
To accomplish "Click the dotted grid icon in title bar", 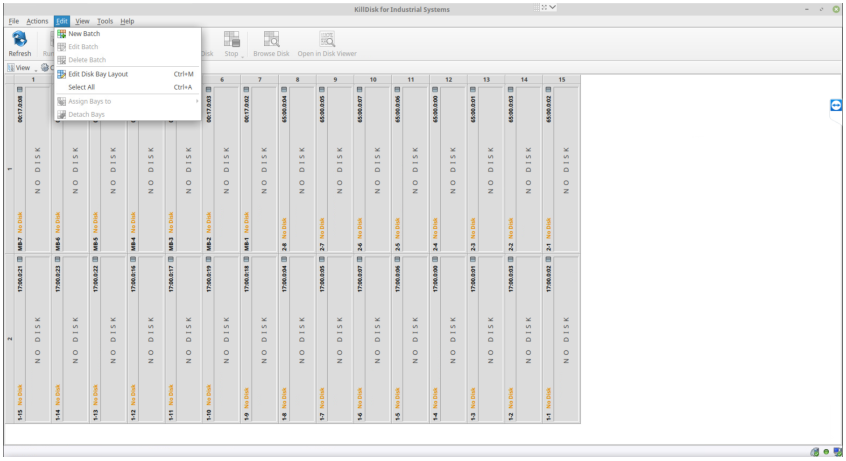I will click(536, 8).
